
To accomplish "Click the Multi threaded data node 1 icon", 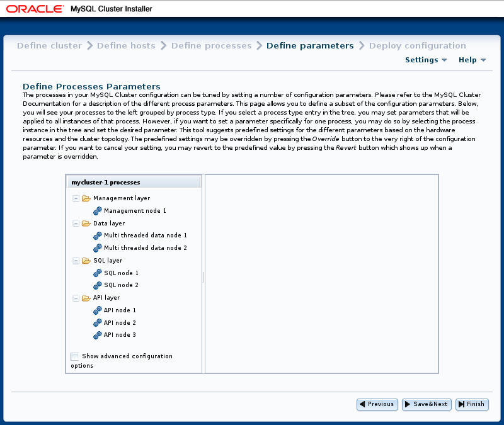I will tap(98, 235).
